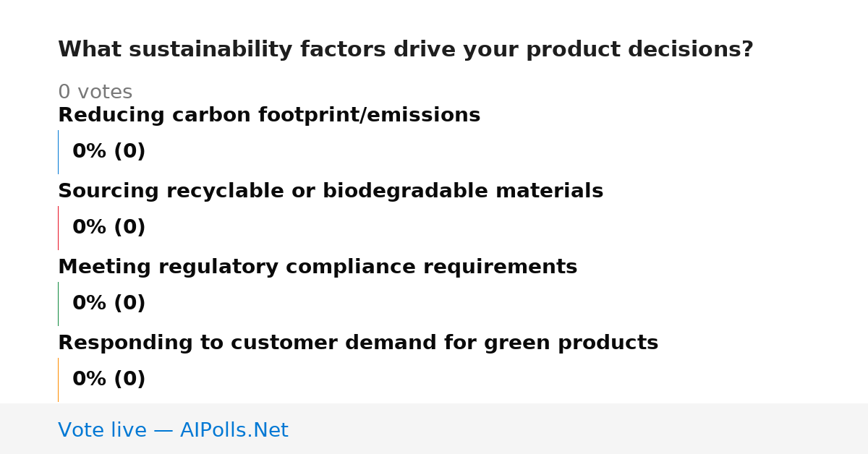868x454 pixels.
Task: Click the red bar under recyclable materials
Action: point(58,228)
